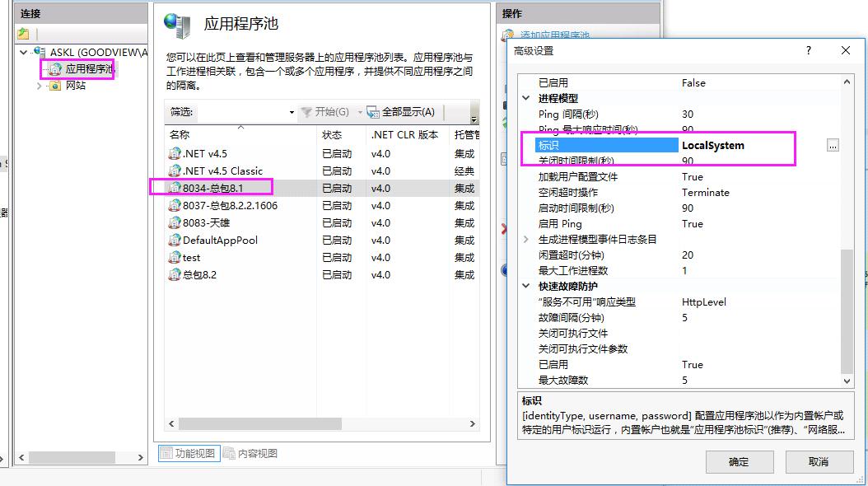Click the help question mark in 高级设置
Viewport: 868px width, 486px height.
click(808, 50)
